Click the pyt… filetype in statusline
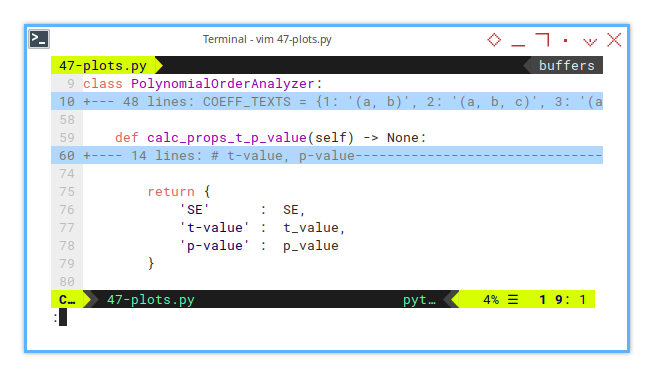 419,299
